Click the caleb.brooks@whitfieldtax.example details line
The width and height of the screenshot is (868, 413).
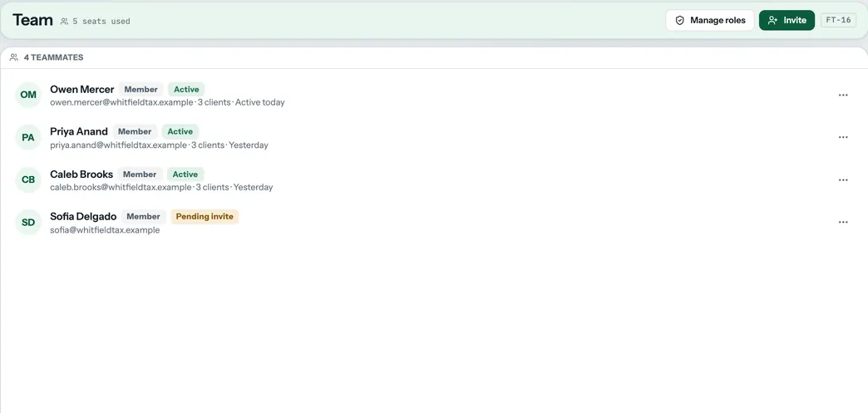161,187
